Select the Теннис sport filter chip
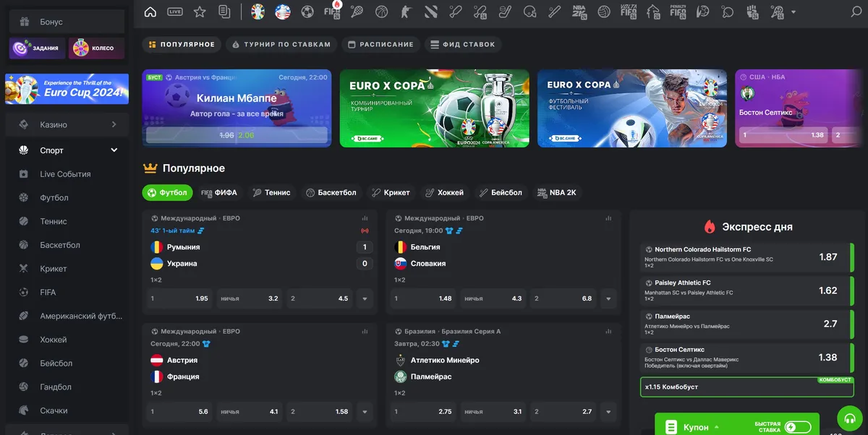Viewport: 868px width, 435px height. 271,193
